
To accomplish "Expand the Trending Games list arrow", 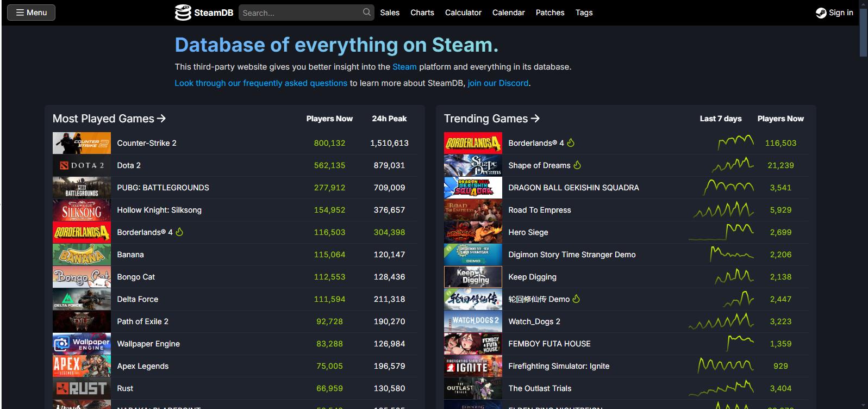I will point(535,119).
